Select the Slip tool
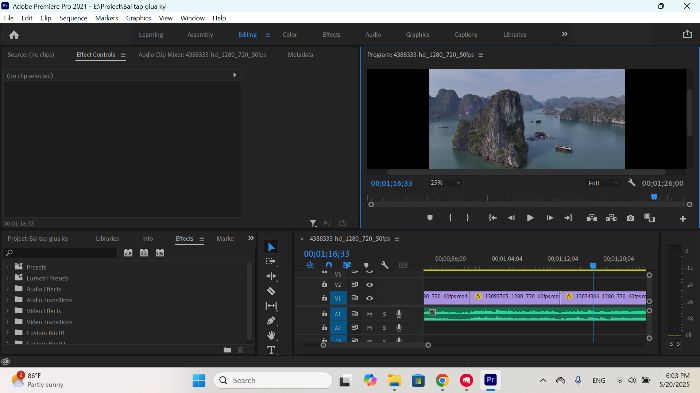Image resolution: width=700 pixels, height=393 pixels. click(x=271, y=306)
